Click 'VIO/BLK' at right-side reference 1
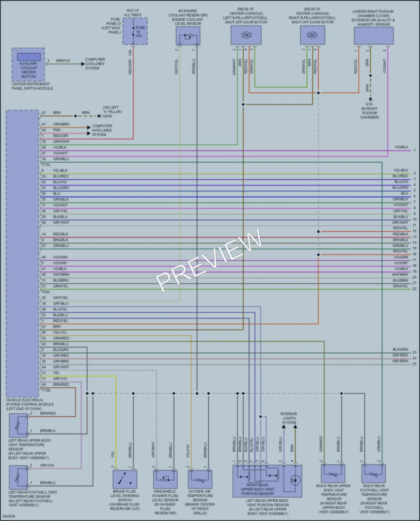The height and width of the screenshot is (521, 420). (x=401, y=147)
